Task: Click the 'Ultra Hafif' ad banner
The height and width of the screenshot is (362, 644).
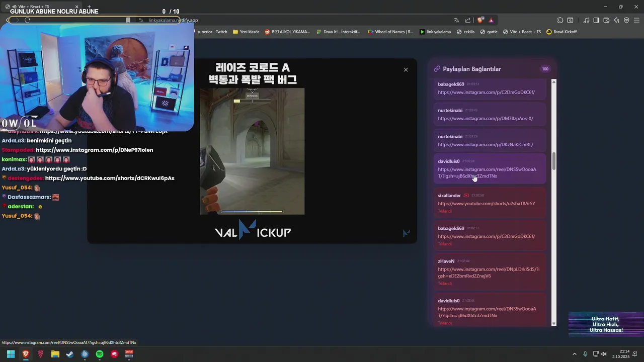Action: [x=606, y=324]
